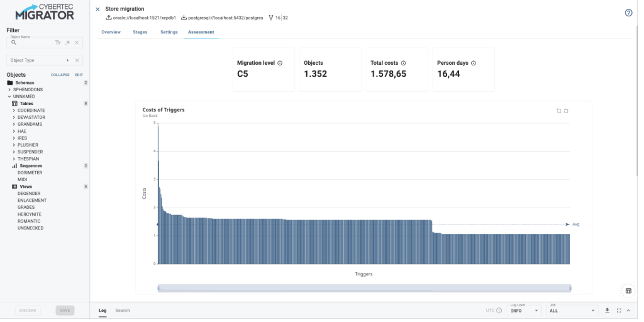Switch to the Stages tab
This screenshot has height=322, width=644.
[140, 31]
